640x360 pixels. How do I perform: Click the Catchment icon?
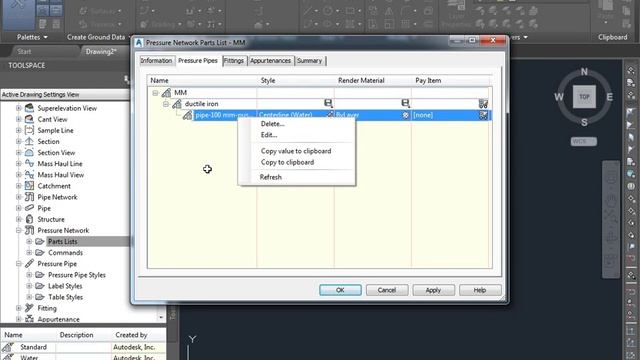[29, 186]
